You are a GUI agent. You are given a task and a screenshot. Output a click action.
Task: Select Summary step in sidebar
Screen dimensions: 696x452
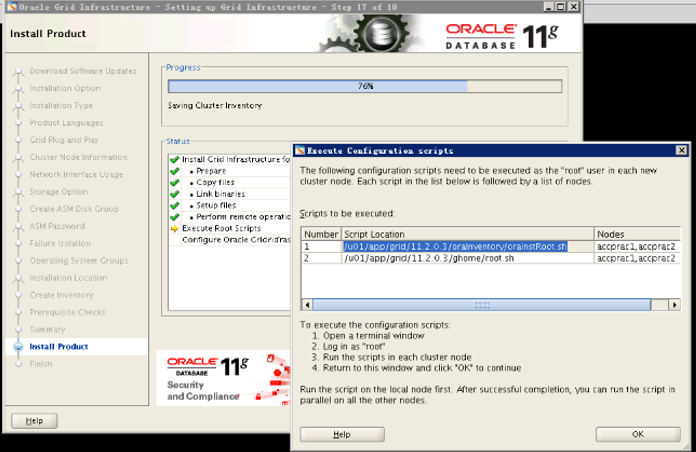(47, 329)
